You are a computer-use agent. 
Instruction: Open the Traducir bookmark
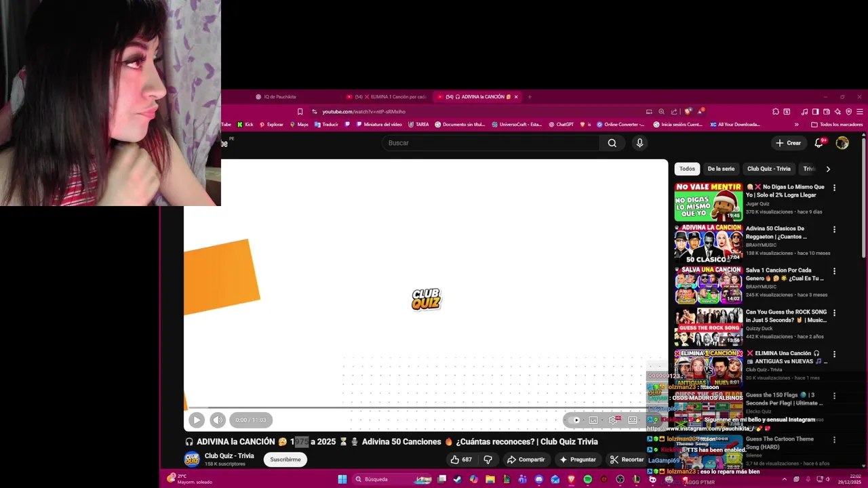[x=326, y=124]
